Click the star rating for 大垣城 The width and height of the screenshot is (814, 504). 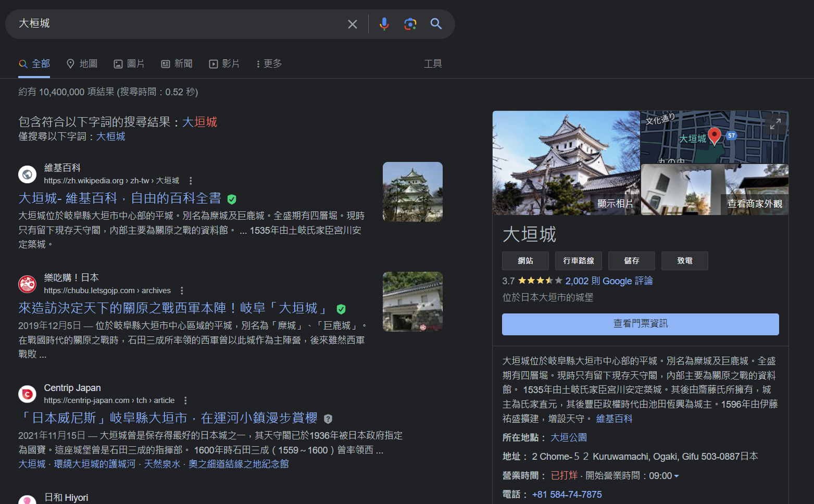point(540,281)
